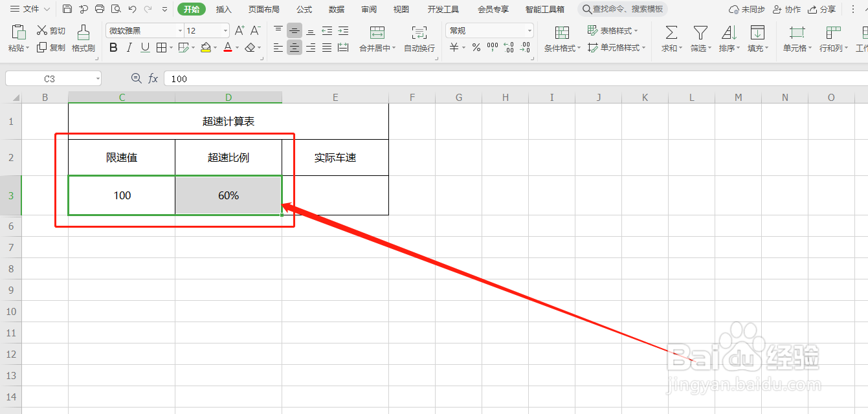This screenshot has width=868, height=414.
Task: Click the Redo arrow
Action: tap(148, 9)
